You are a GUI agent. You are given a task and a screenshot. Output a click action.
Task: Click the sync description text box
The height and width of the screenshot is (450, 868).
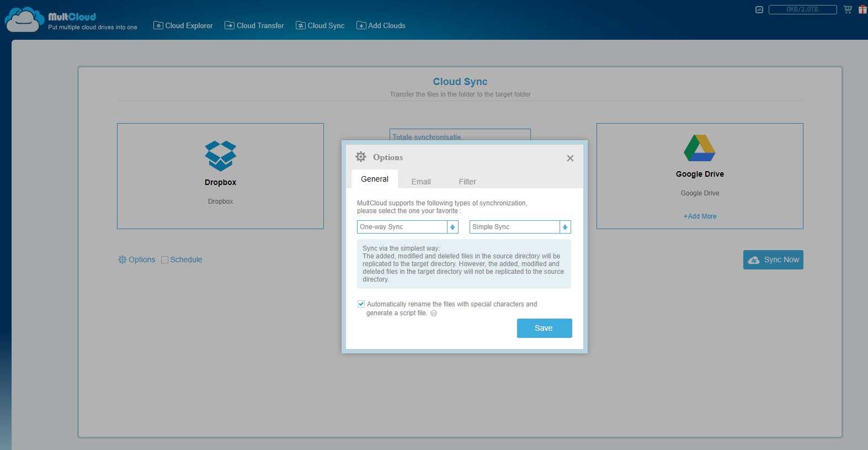[464, 264]
